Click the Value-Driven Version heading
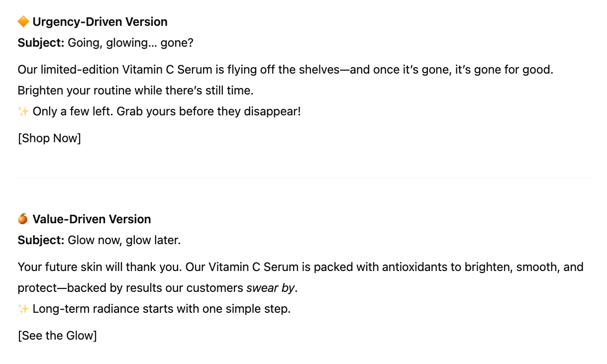 92,219
